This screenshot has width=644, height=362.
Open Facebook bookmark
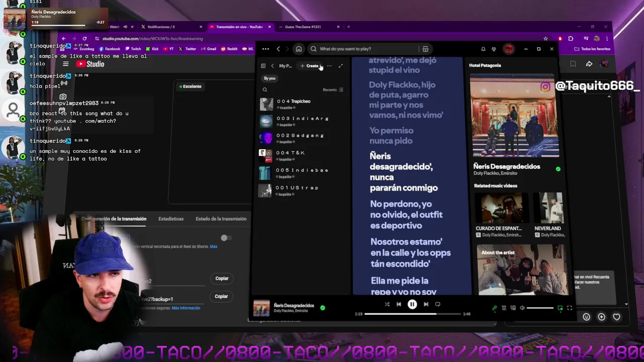point(110,49)
